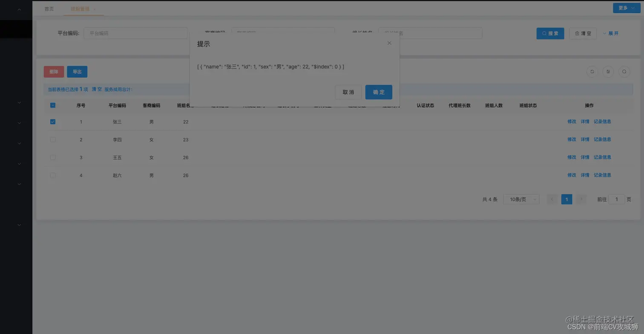Click the 认证状态 column header
The width and height of the screenshot is (644, 334).
(425, 106)
